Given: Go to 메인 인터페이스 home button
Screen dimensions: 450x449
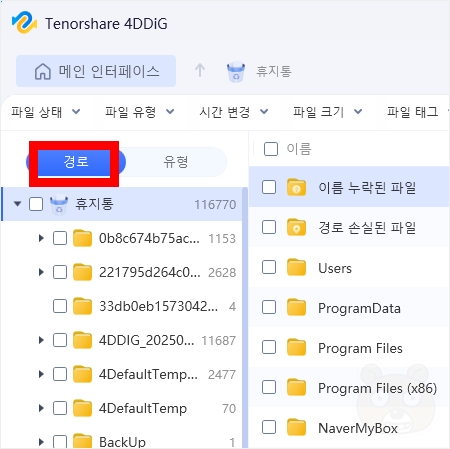Looking at the screenshot, I should pyautogui.click(x=96, y=71).
